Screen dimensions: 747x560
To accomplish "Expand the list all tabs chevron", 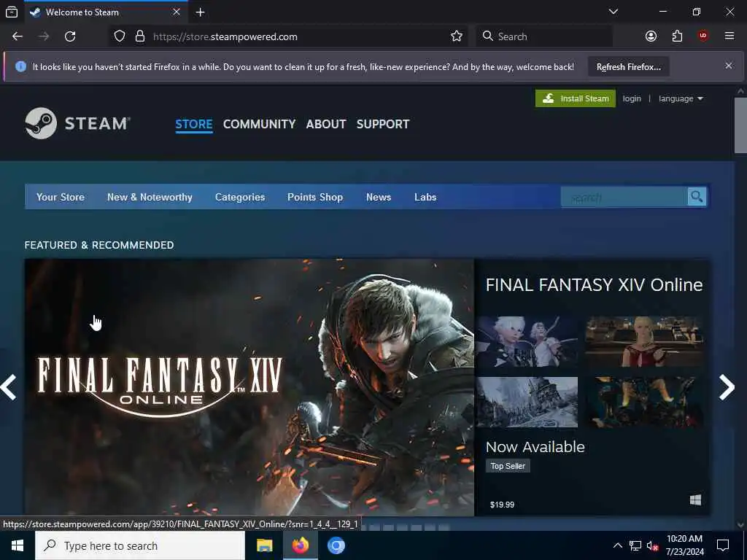I will 613,12.
